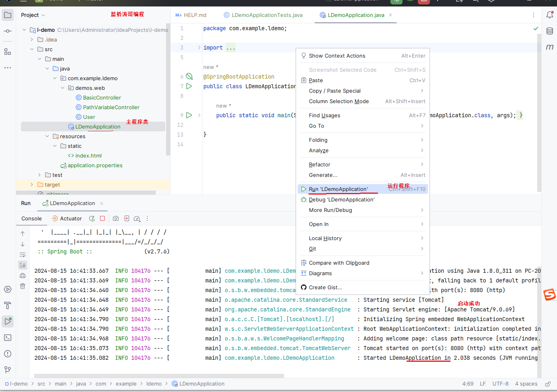Show more tool windows via the ellipsis icon
This screenshot has width=557, height=392.
[x=8, y=68]
